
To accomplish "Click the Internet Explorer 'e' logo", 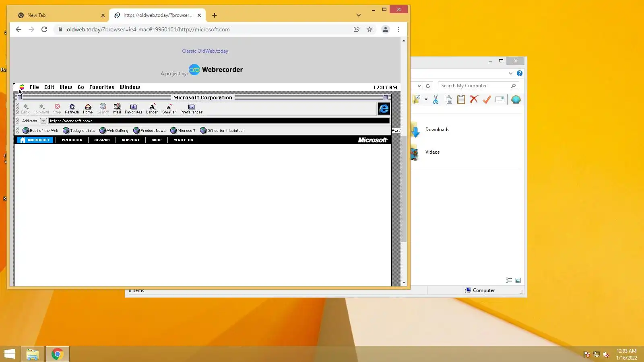I will click(x=384, y=109).
